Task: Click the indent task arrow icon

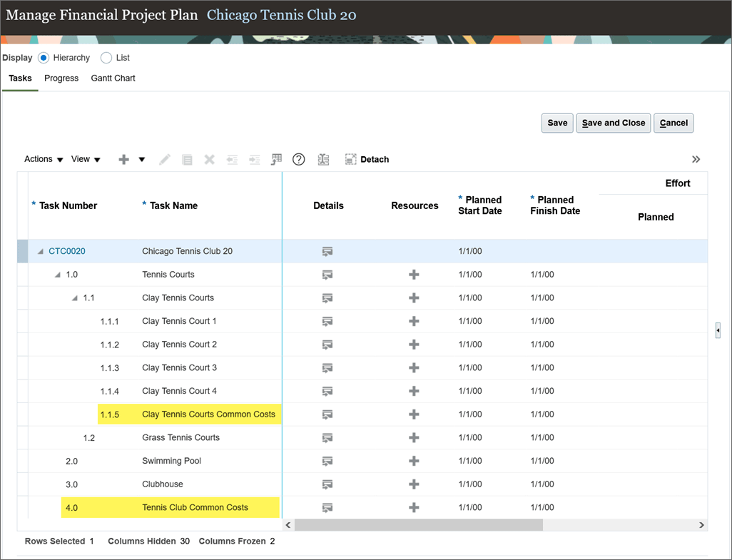Action: coord(254,159)
